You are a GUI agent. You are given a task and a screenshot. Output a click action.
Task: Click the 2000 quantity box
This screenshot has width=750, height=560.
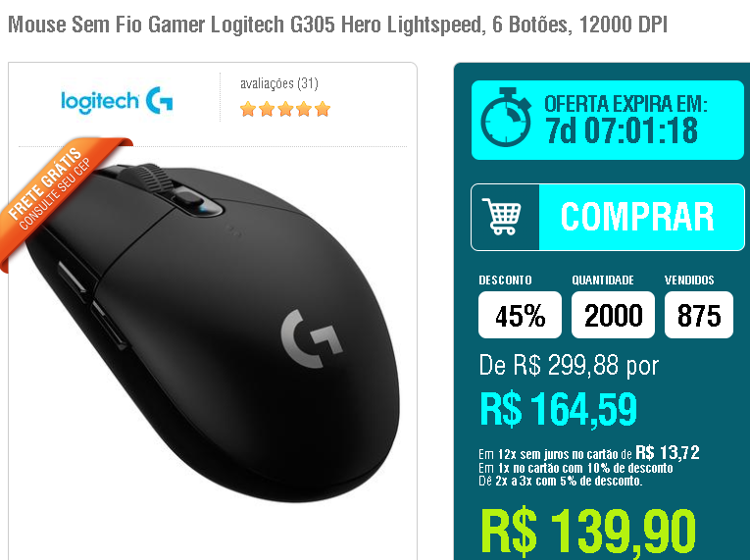click(613, 315)
